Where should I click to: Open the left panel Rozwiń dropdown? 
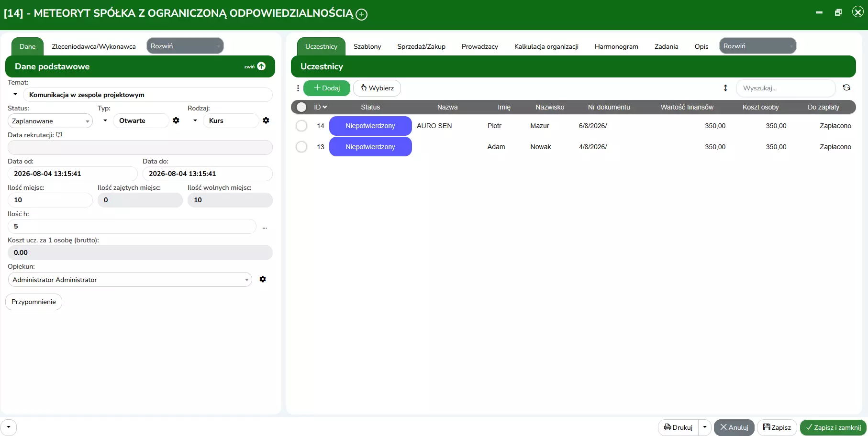(x=185, y=46)
